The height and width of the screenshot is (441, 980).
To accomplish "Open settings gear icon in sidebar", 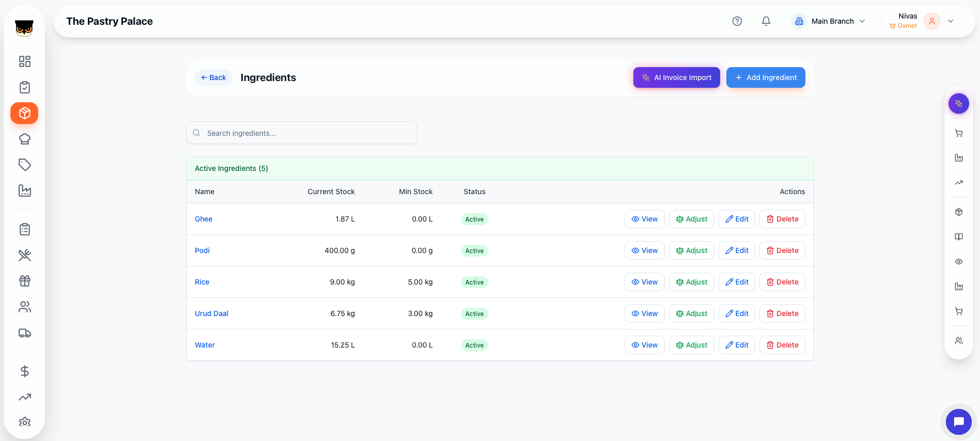I will pyautogui.click(x=24, y=422).
